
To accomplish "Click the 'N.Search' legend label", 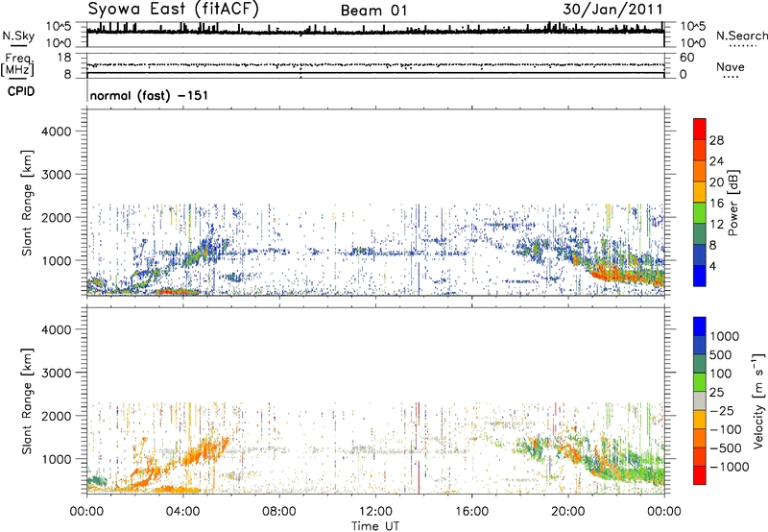I will click(x=741, y=36).
